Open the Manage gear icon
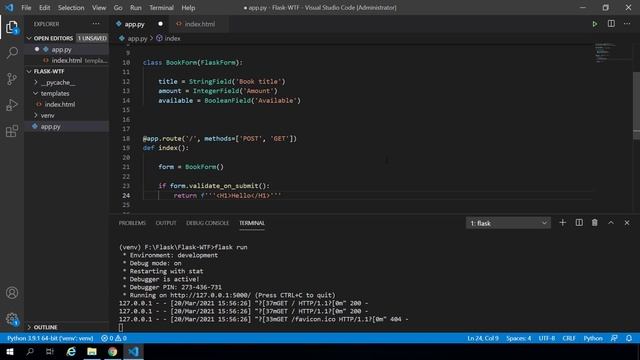This screenshot has width=640, height=360. pos(12,319)
